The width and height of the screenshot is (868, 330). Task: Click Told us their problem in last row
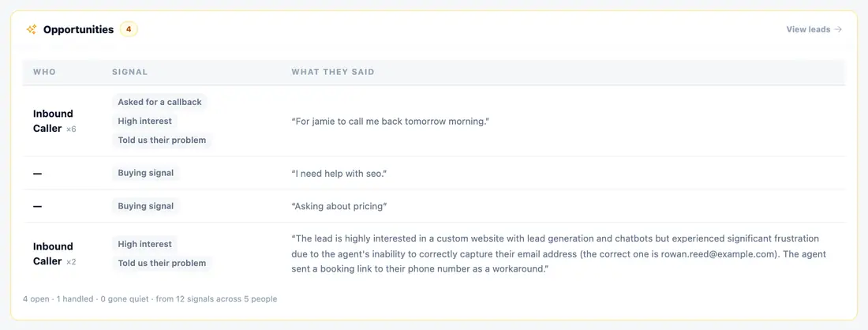click(163, 263)
